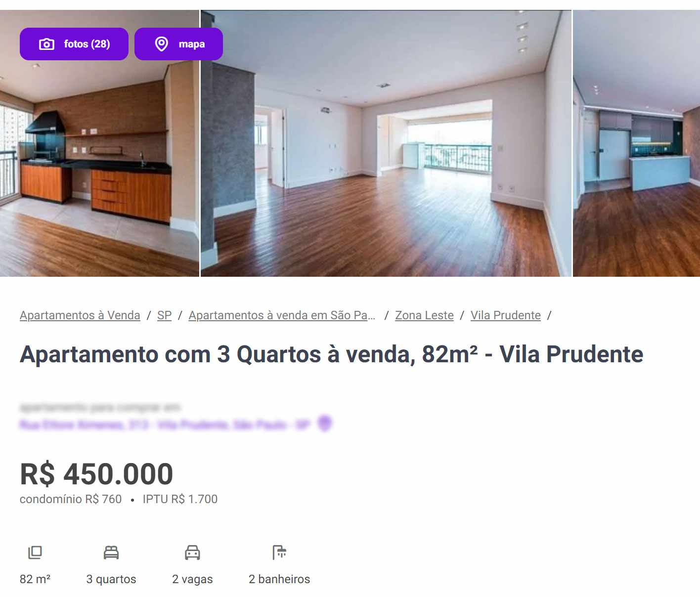Click the camera icon on fotos button
The height and width of the screenshot is (597, 700).
pyautogui.click(x=46, y=44)
